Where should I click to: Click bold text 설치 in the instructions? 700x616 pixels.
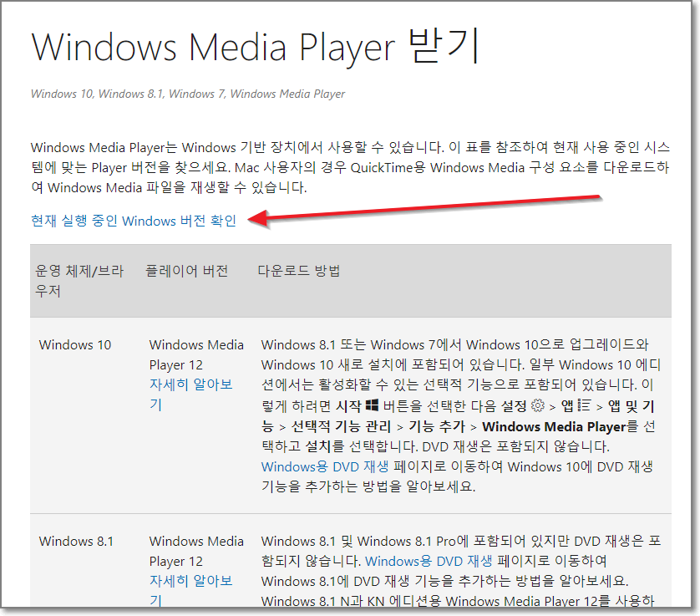(319, 446)
